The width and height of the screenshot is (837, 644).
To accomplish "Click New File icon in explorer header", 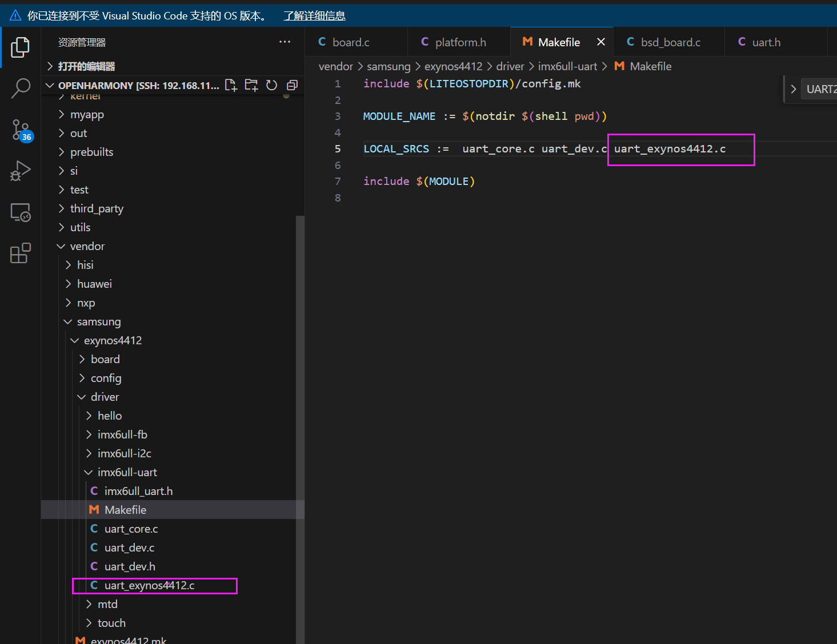I will [231, 85].
